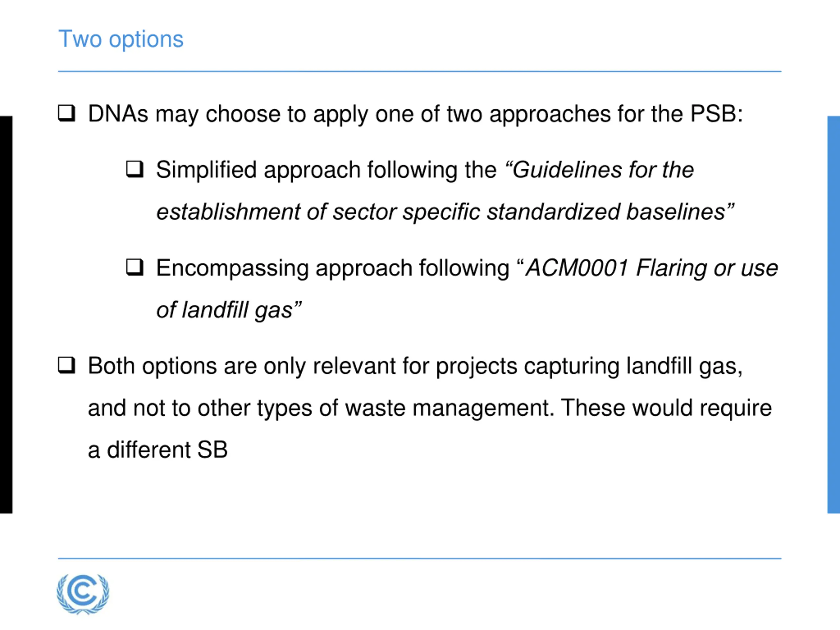
Task: Open the italic "Guidelines for the" reference
Action: pyautogui.click(x=599, y=170)
